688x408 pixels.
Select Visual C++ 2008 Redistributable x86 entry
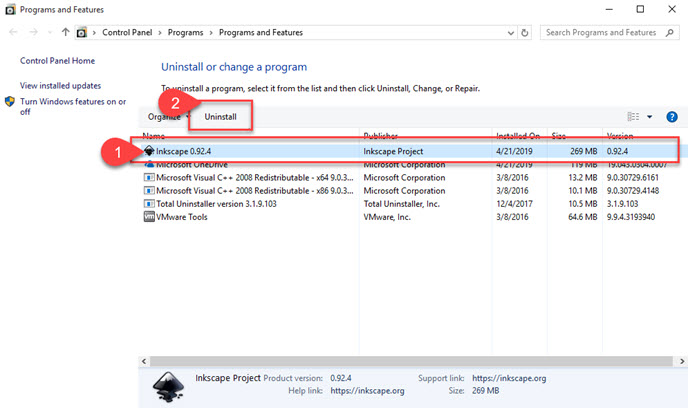pyautogui.click(x=254, y=191)
